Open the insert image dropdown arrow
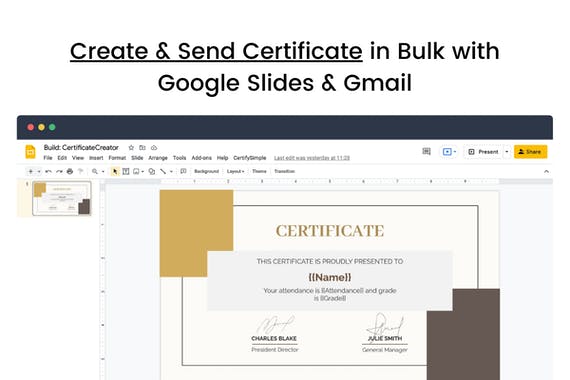The width and height of the screenshot is (570, 380). click(143, 172)
